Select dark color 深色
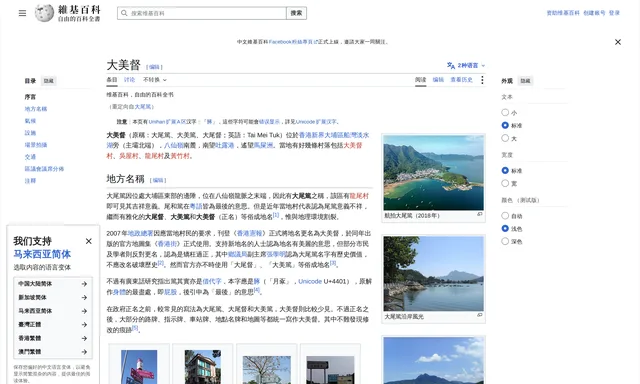This screenshot has width=640, height=384. pyautogui.click(x=505, y=241)
